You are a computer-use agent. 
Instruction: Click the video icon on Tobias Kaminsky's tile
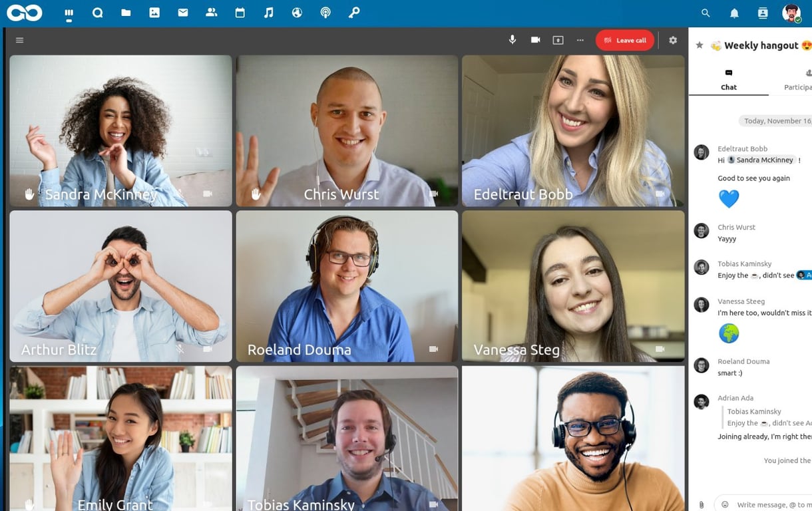(x=434, y=504)
